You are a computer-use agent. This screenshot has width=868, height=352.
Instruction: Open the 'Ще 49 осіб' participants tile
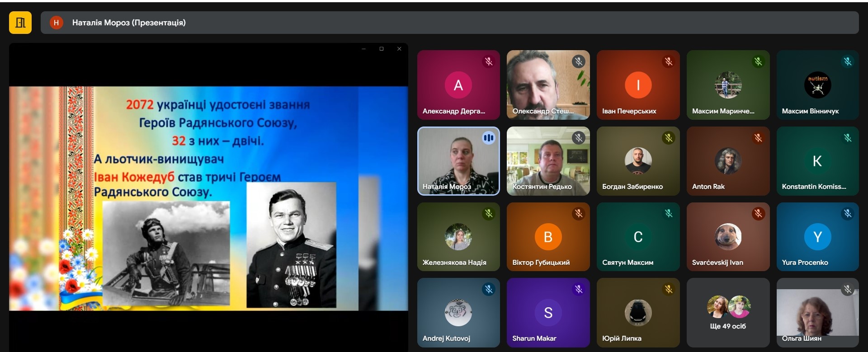[727, 313]
